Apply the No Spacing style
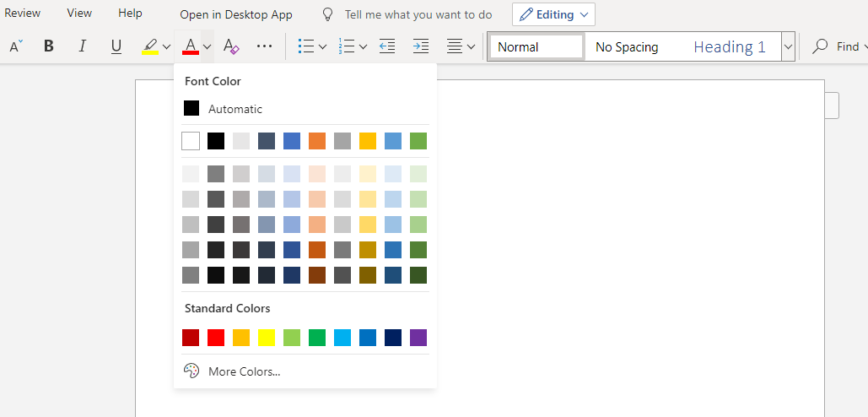Screen dimensions: 868x417 [627, 47]
